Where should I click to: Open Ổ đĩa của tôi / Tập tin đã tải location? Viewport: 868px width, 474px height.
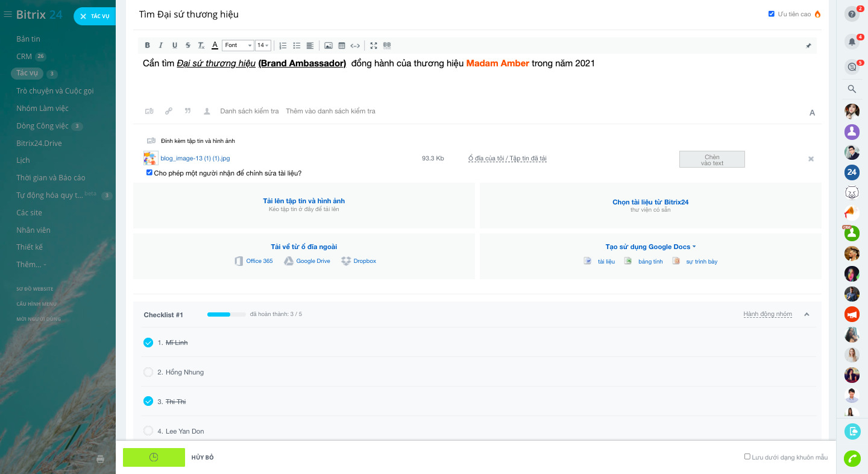click(508, 159)
